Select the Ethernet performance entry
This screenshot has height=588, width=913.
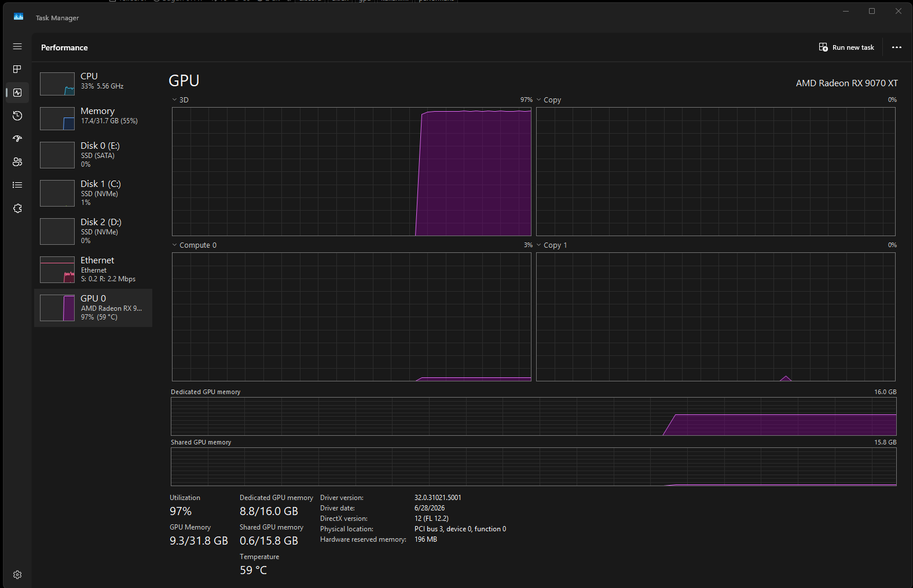(x=93, y=270)
